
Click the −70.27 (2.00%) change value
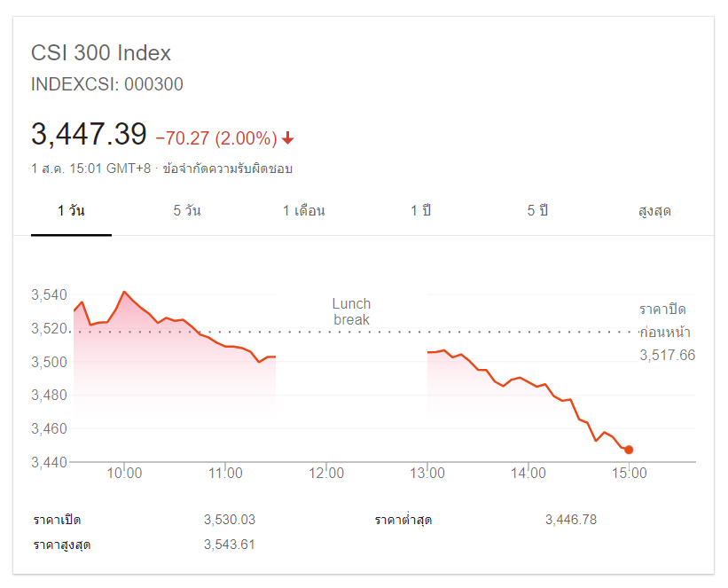coord(216,138)
